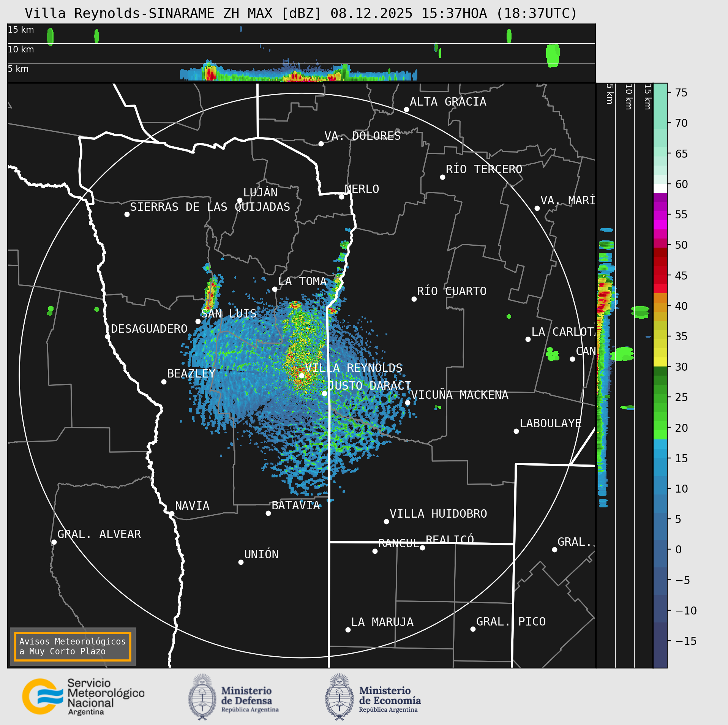Click the radar title with date and time

pyautogui.click(x=301, y=13)
